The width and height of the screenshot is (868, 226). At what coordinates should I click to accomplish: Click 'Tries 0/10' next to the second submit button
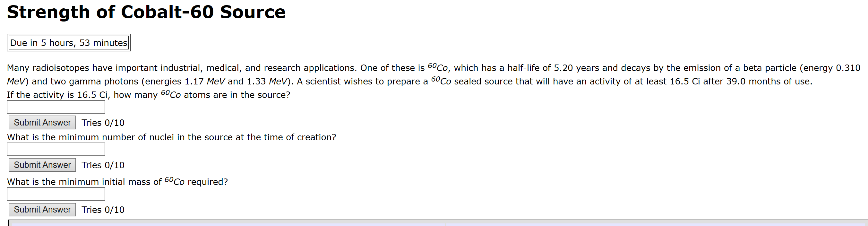[x=102, y=165]
